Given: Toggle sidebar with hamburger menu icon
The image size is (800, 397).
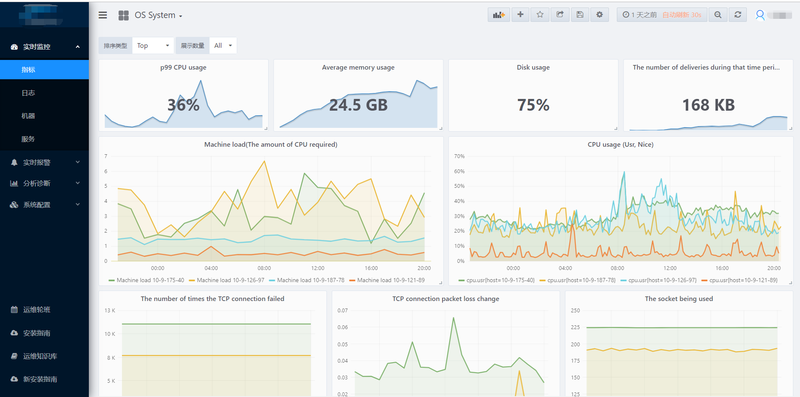Looking at the screenshot, I should click(x=103, y=15).
